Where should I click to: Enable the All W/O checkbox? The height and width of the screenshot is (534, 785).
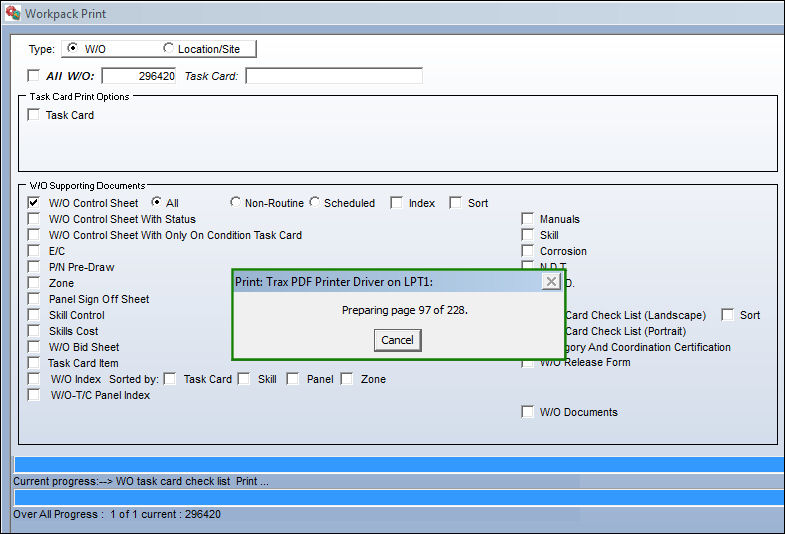click(33, 76)
